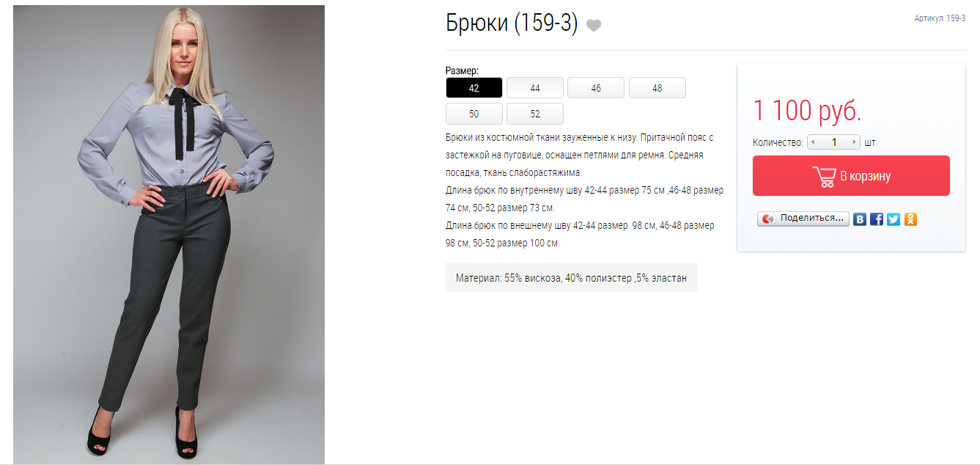
Task: Share on Odnoklassniki icon
Action: tap(910, 219)
